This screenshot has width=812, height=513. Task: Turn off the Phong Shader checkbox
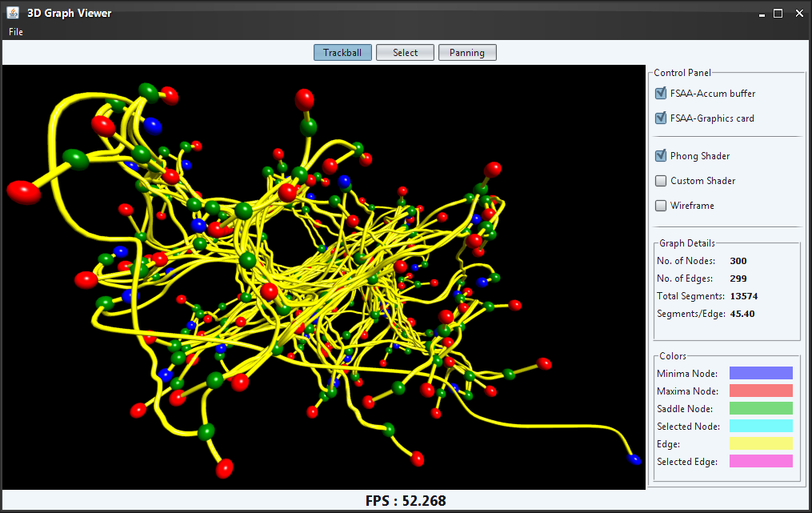pyautogui.click(x=661, y=156)
